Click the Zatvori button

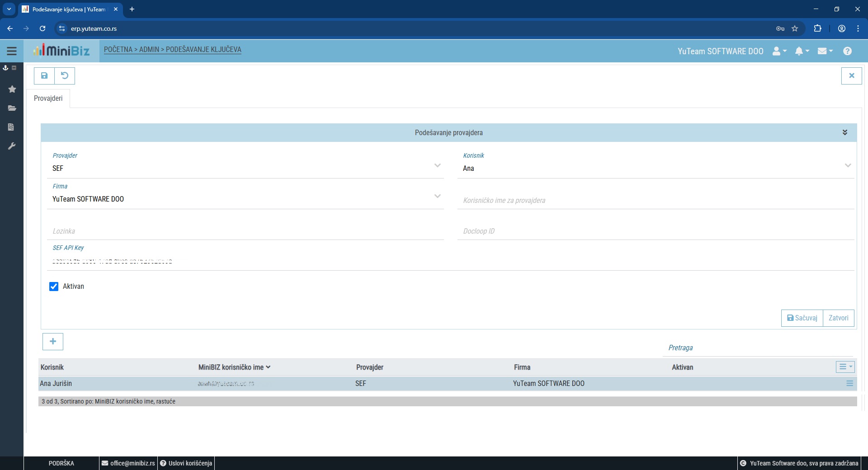(x=838, y=318)
